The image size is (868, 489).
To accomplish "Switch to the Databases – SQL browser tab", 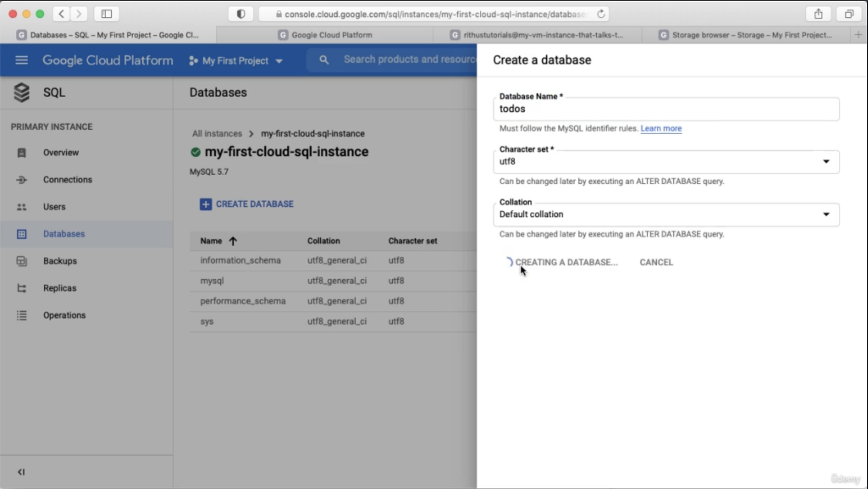I will coord(108,35).
